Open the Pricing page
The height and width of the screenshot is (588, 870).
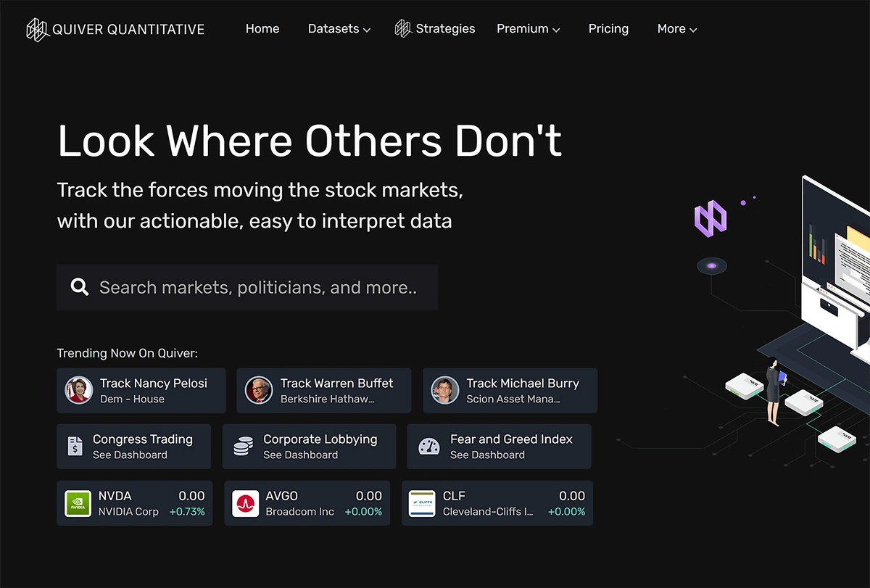click(x=608, y=29)
